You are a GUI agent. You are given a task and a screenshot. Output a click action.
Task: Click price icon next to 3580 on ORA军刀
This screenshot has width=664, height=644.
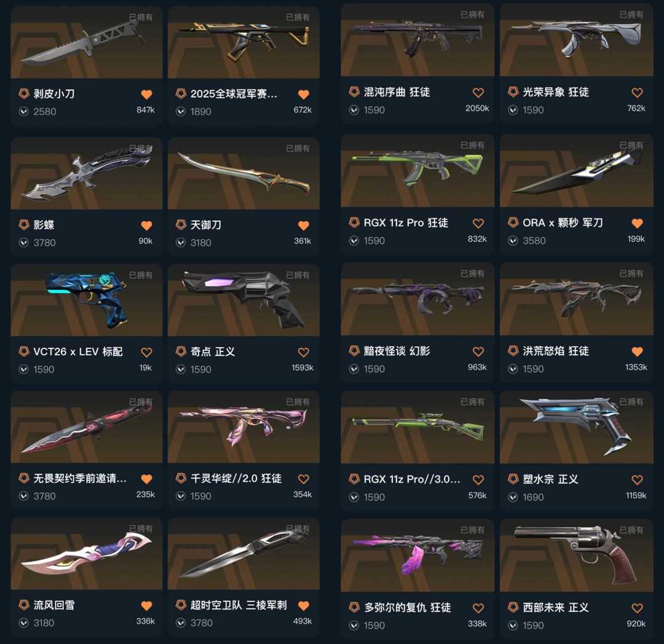[513, 241]
